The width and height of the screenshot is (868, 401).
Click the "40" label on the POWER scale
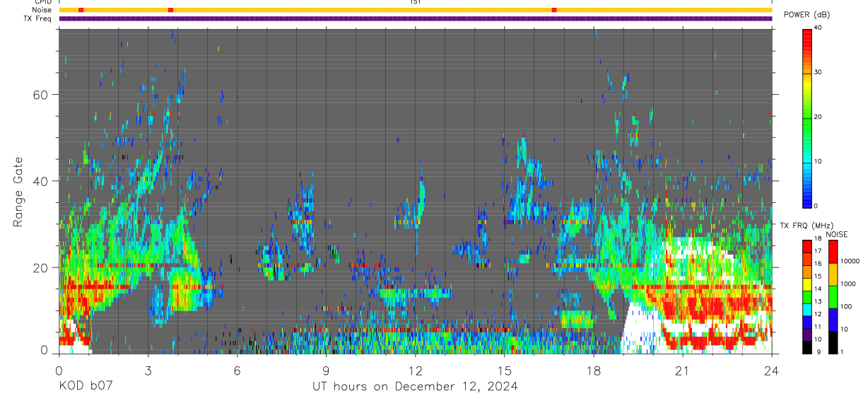(x=818, y=28)
